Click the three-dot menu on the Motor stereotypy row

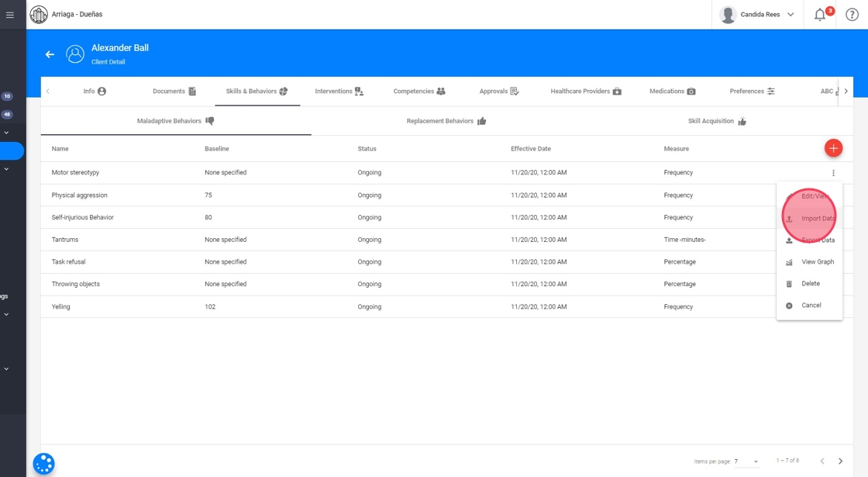tap(833, 173)
